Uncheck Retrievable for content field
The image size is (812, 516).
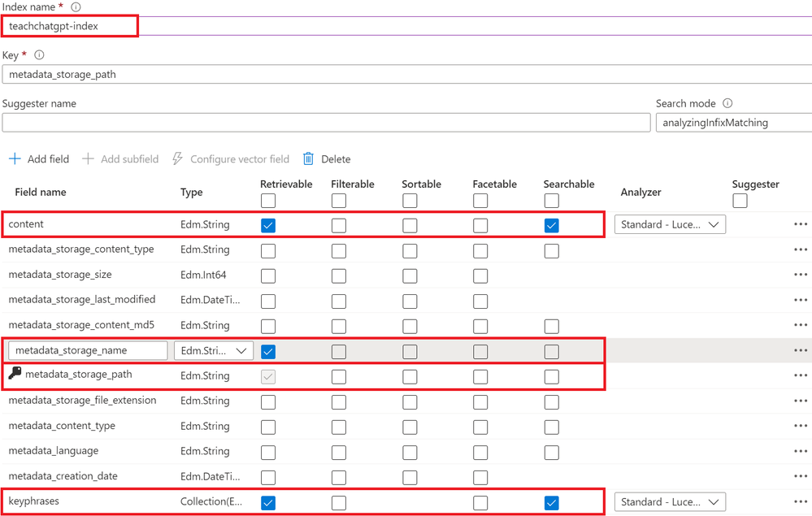(x=268, y=225)
